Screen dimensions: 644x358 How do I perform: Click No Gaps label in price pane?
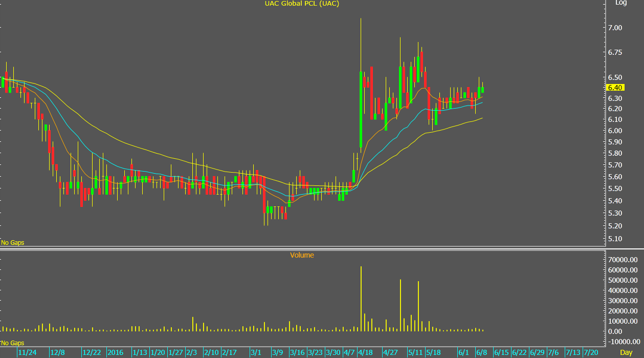[12, 242]
